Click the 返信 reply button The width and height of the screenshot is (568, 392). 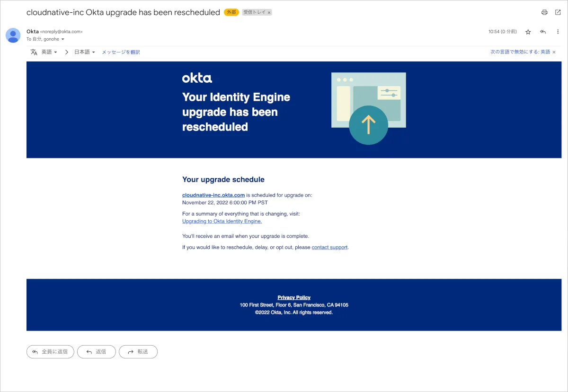tap(97, 352)
